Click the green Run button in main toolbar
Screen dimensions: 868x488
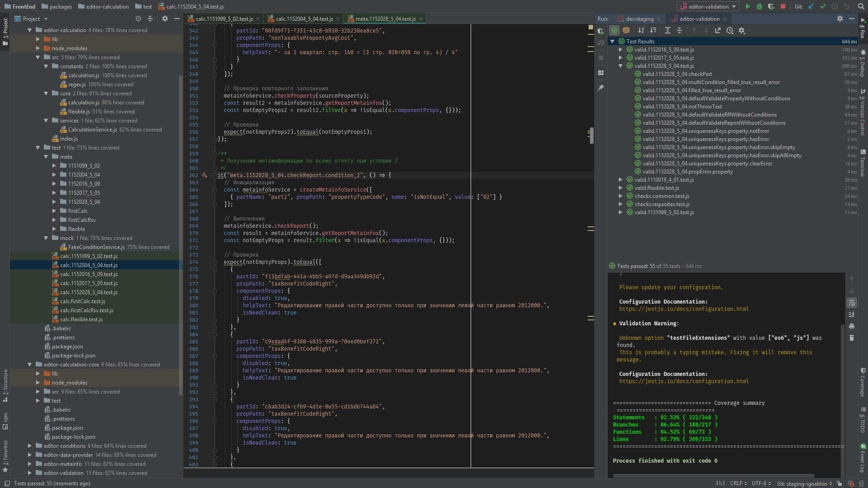click(x=748, y=6)
